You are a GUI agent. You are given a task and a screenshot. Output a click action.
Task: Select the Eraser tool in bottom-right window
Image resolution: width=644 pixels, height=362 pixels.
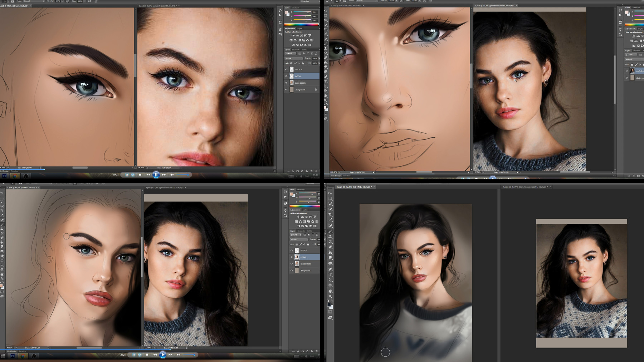pos(330,247)
